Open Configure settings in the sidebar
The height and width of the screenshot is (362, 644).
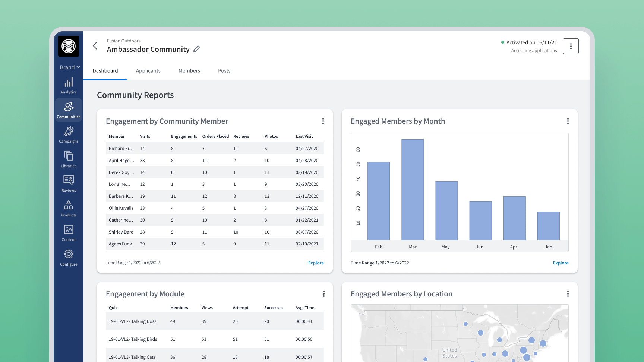tap(69, 258)
